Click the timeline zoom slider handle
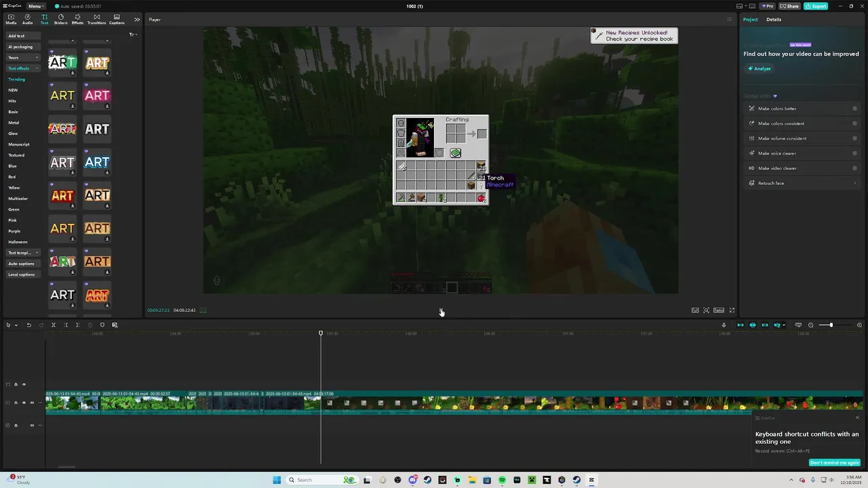 click(x=831, y=325)
